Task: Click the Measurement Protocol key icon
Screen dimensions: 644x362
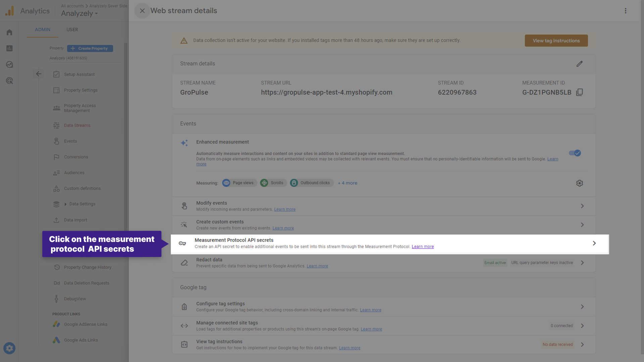Action: (x=182, y=243)
